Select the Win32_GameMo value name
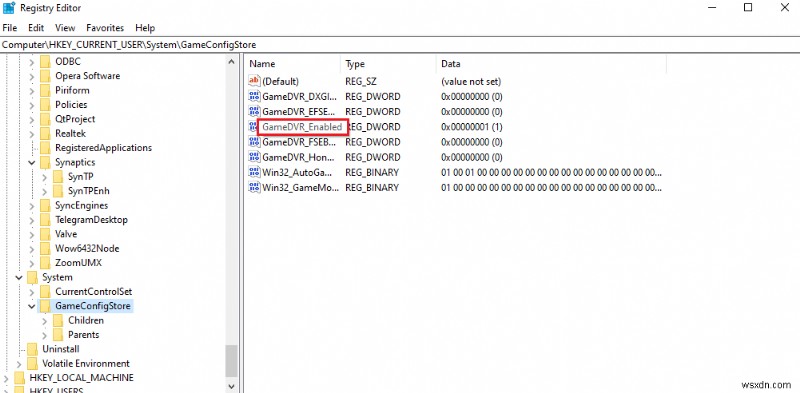The height and width of the screenshot is (393, 800). (x=300, y=187)
